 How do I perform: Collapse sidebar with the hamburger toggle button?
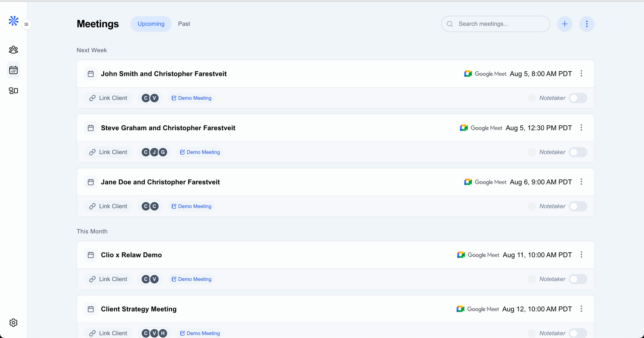pyautogui.click(x=26, y=24)
